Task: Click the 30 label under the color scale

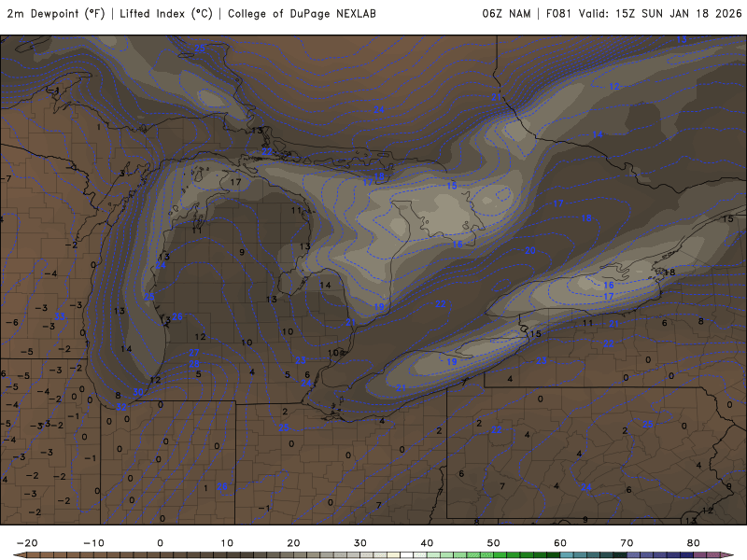Action: pyautogui.click(x=360, y=543)
